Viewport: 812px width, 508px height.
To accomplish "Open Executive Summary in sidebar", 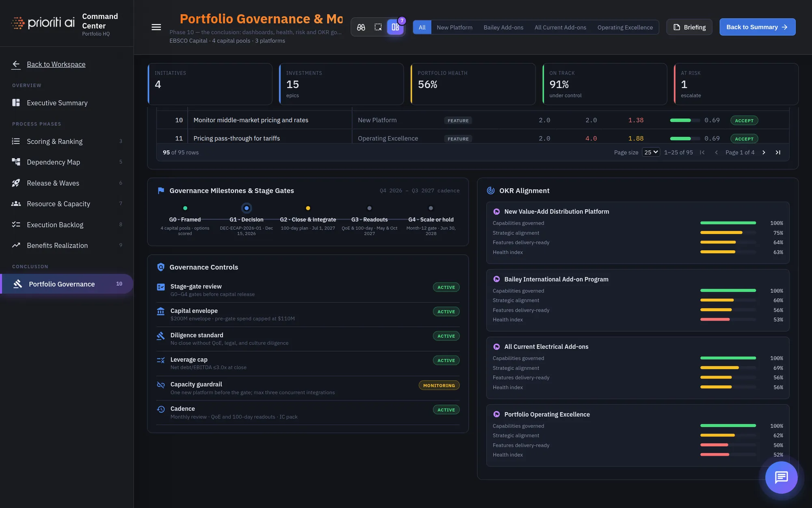I will click(67, 103).
